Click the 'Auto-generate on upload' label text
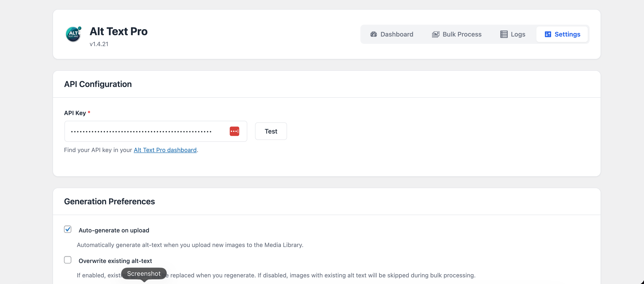 click(114, 230)
